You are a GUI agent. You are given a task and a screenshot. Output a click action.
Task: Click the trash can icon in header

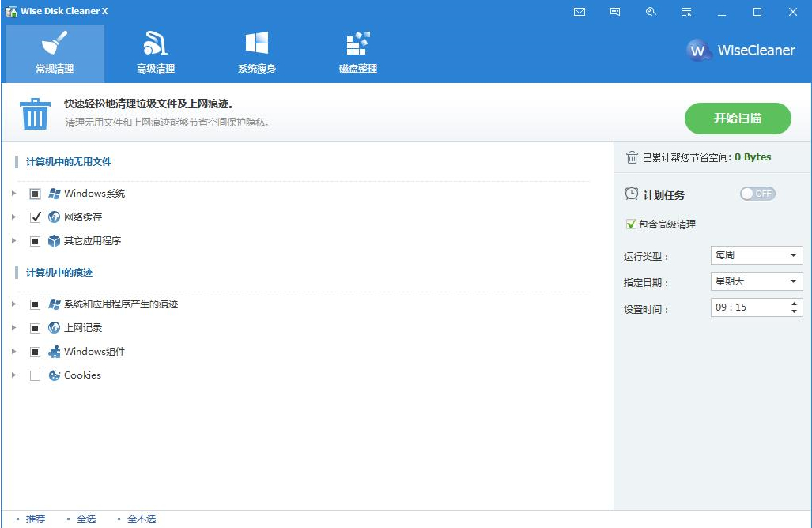pos(35,114)
